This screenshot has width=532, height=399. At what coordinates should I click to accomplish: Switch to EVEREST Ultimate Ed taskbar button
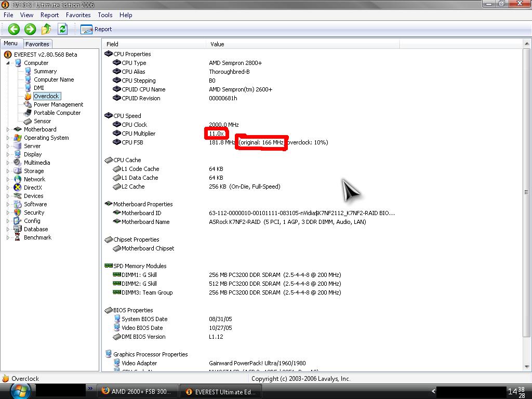[221, 392]
